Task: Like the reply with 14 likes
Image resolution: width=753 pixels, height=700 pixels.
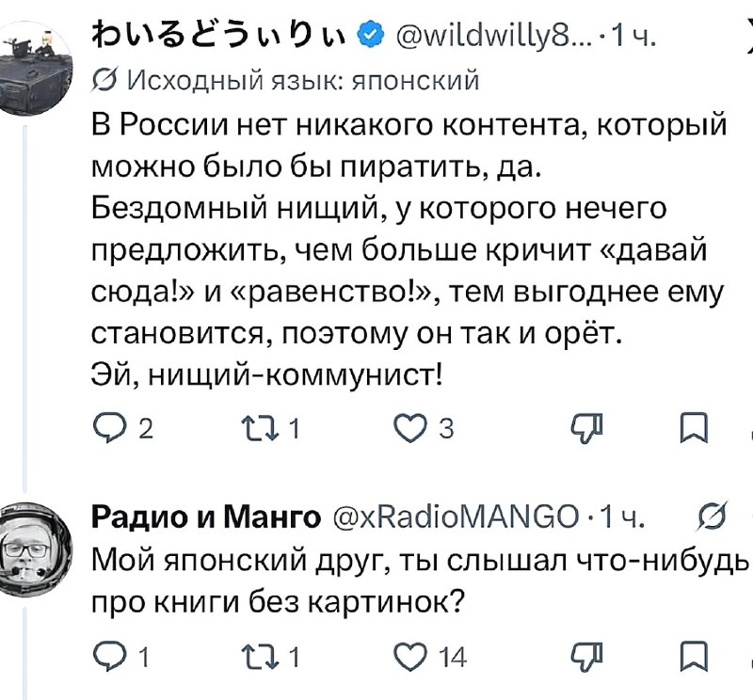Action: 410,656
